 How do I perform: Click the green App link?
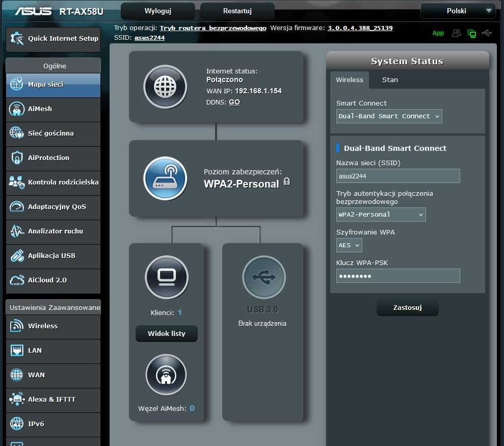(438, 33)
